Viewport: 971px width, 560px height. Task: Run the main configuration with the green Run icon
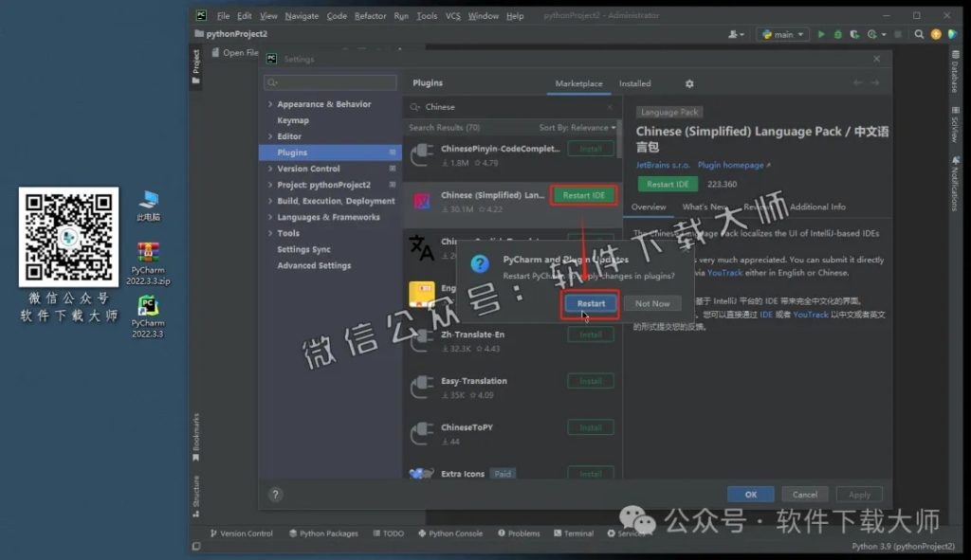tap(821, 33)
